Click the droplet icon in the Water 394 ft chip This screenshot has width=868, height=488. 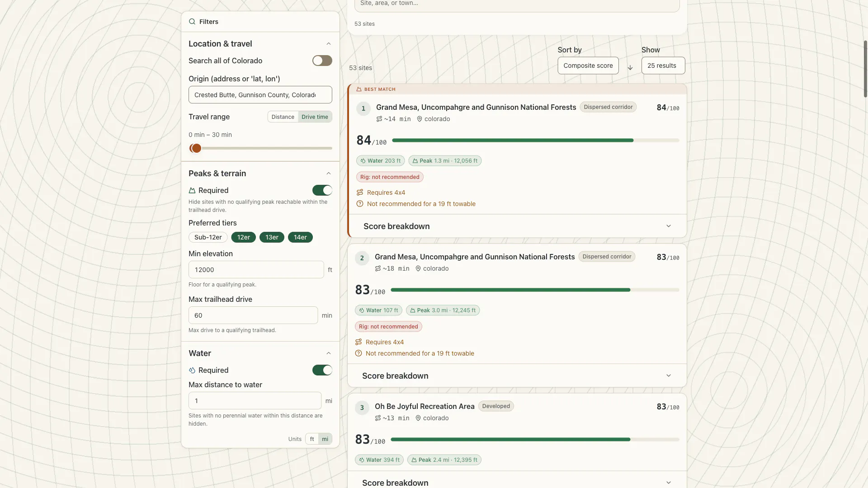362,460
